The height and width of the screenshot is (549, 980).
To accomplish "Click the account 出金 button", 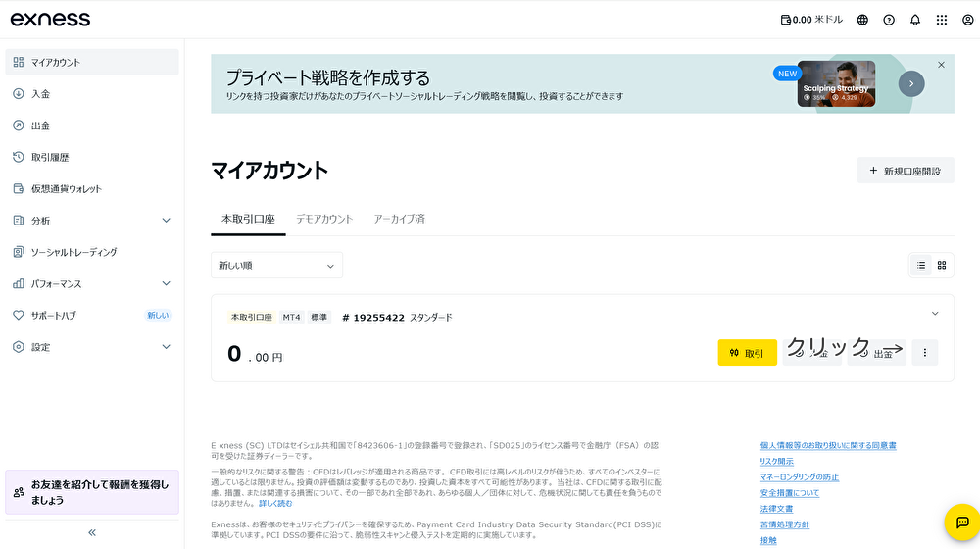I will (x=877, y=353).
